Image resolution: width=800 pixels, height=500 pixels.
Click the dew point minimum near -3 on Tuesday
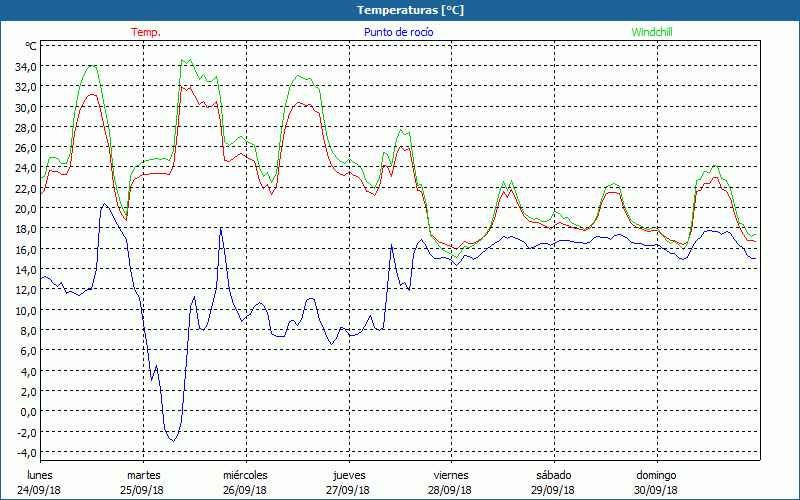click(173, 441)
